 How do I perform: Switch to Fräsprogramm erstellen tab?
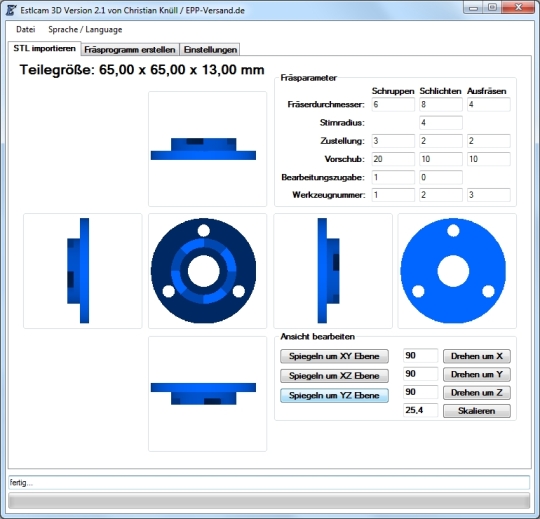tap(130, 50)
